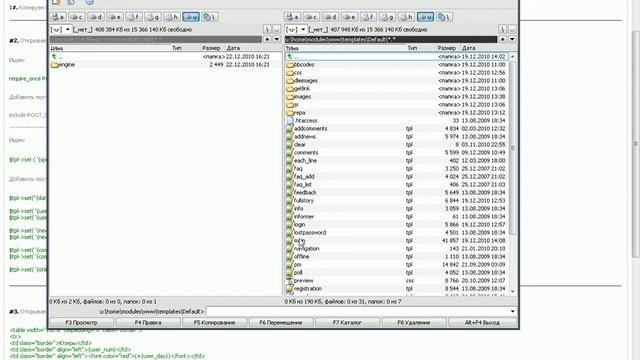The image size is (640, 360).
Task: Select drive a in right panel
Action: pos(292,17)
